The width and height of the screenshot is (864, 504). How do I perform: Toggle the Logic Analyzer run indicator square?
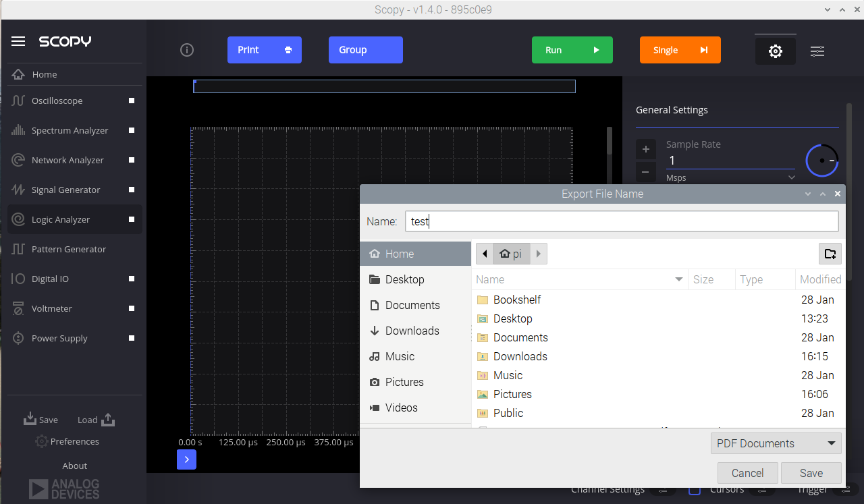pyautogui.click(x=132, y=219)
